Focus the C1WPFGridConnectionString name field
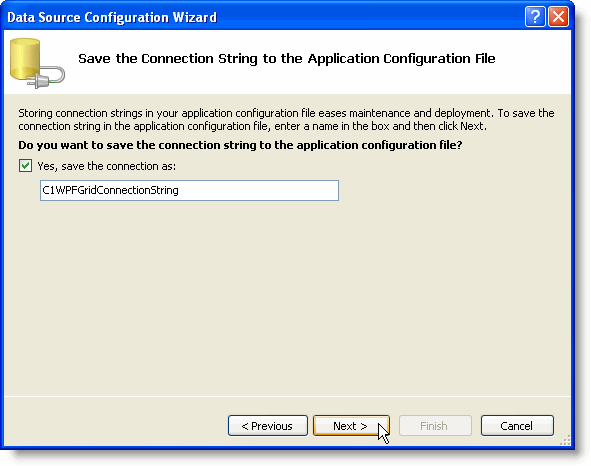 click(189, 190)
